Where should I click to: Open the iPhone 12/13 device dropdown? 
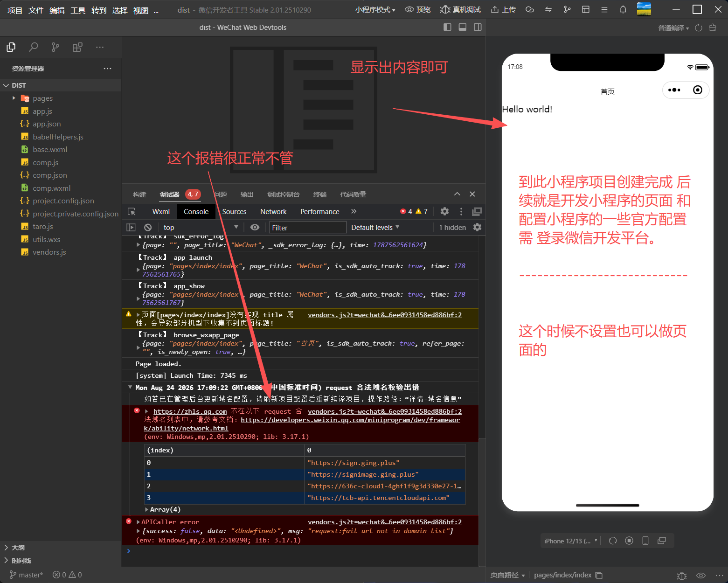pyautogui.click(x=570, y=541)
